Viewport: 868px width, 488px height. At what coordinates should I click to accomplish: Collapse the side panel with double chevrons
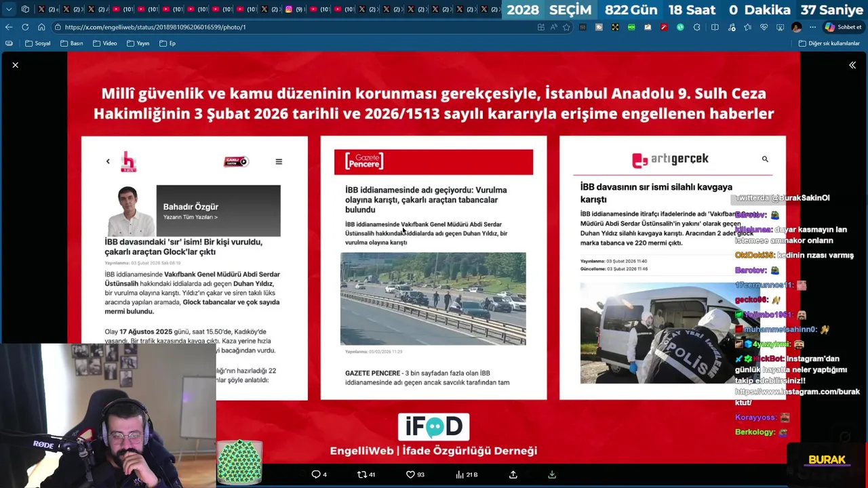(852, 65)
